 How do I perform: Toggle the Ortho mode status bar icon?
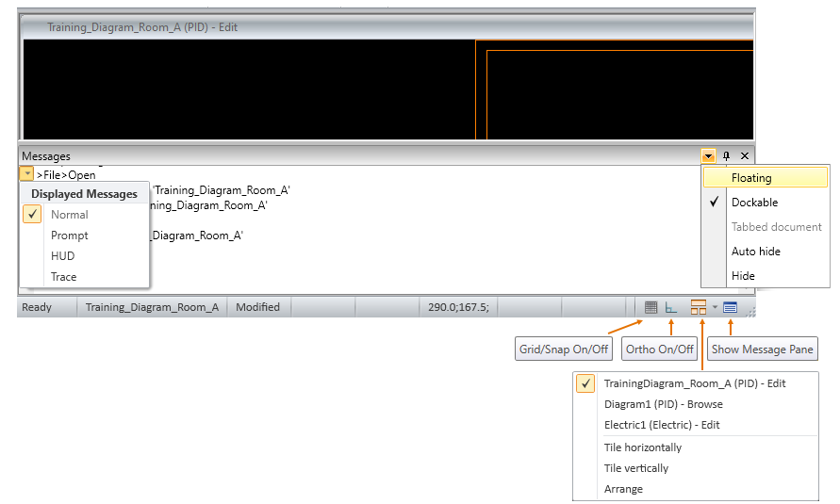(x=671, y=307)
